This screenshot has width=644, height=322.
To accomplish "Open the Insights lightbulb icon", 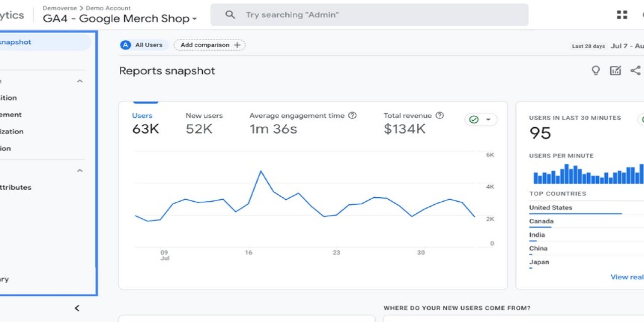I will pyautogui.click(x=596, y=70).
